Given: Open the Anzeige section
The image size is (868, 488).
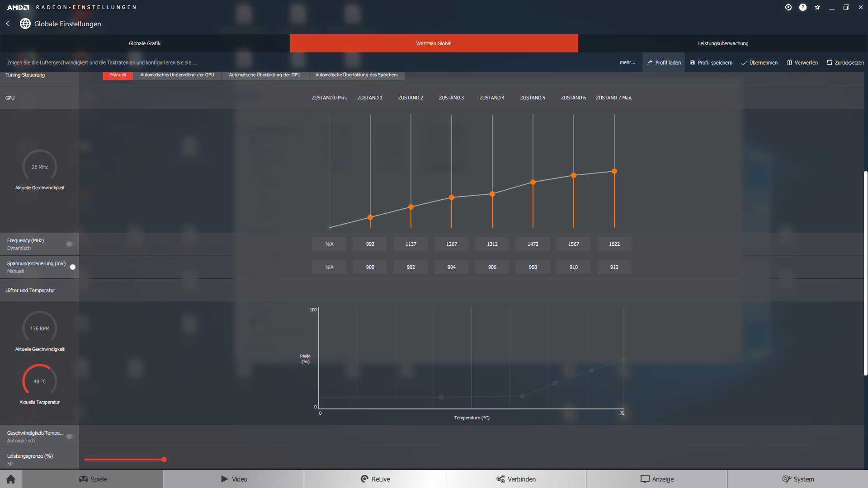Looking at the screenshot, I should 657,479.
